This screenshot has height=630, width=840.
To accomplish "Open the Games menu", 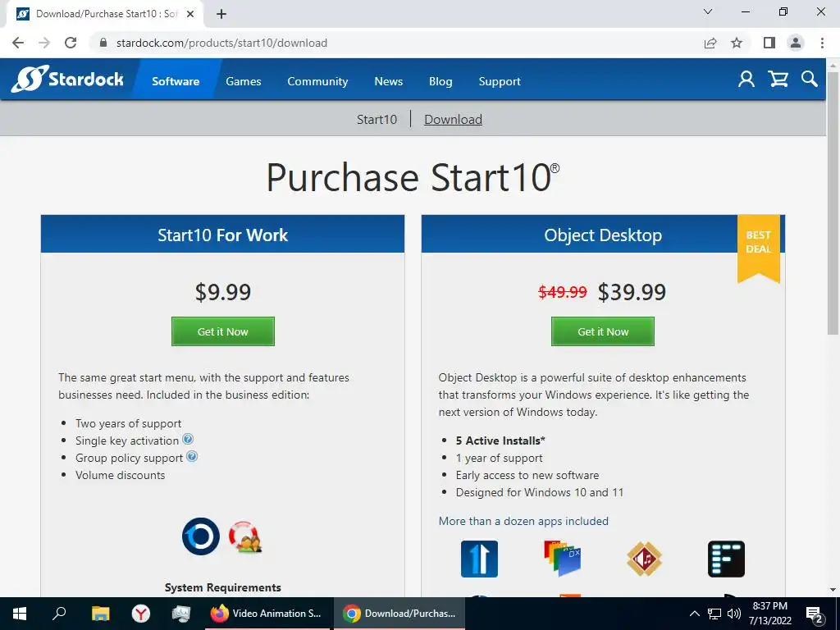I will point(243,81).
